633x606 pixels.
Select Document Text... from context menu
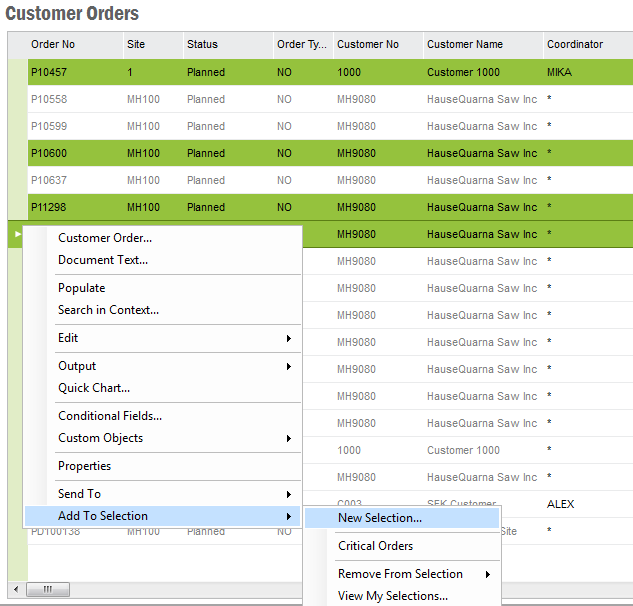(x=103, y=260)
